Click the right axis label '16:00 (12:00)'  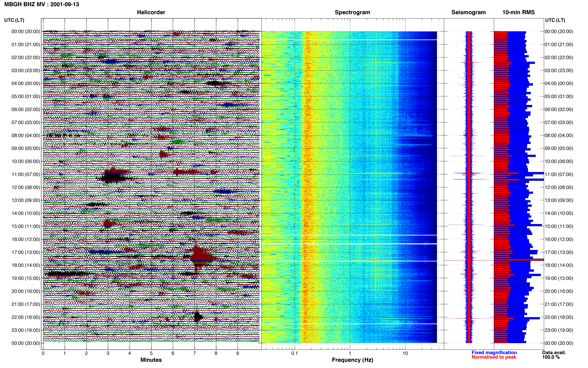pyautogui.click(x=559, y=239)
